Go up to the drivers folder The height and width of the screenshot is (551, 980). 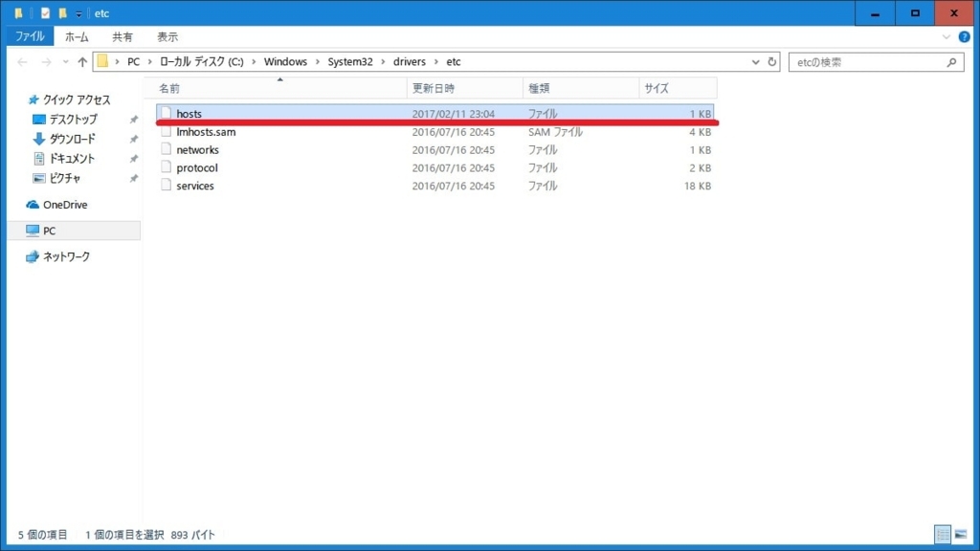(x=83, y=61)
